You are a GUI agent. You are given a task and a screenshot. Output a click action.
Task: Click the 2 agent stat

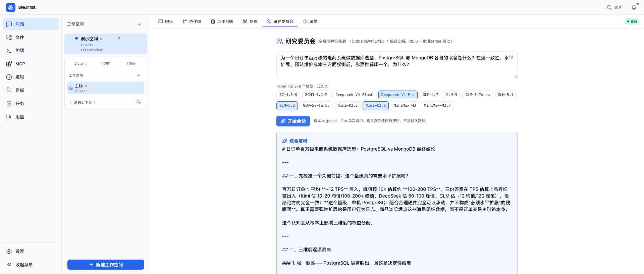click(80, 63)
